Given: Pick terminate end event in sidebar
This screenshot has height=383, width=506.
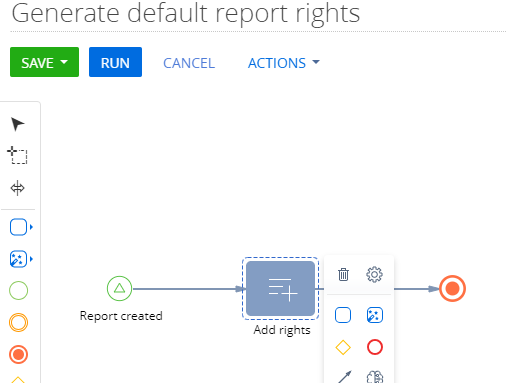Looking at the screenshot, I should (x=18, y=354).
